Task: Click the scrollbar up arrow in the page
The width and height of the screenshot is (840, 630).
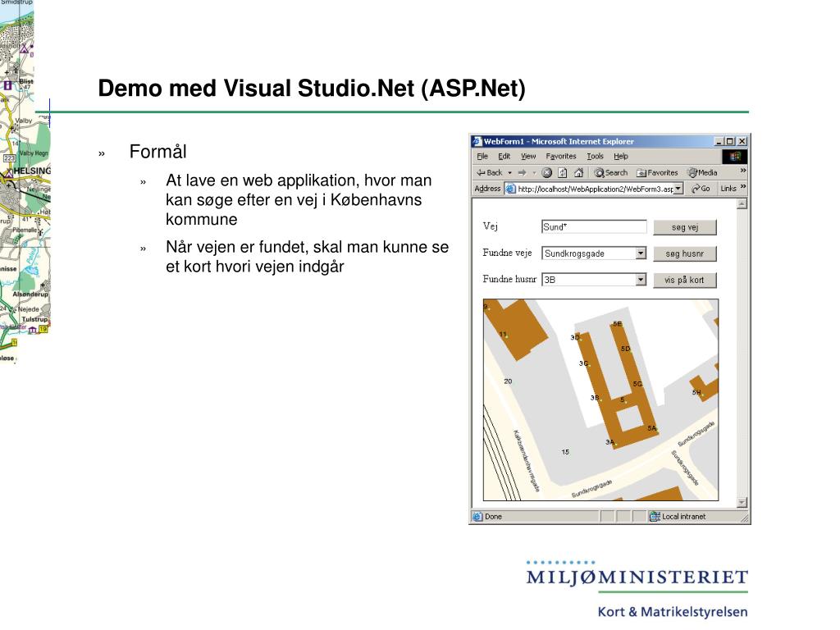Action: [x=742, y=204]
